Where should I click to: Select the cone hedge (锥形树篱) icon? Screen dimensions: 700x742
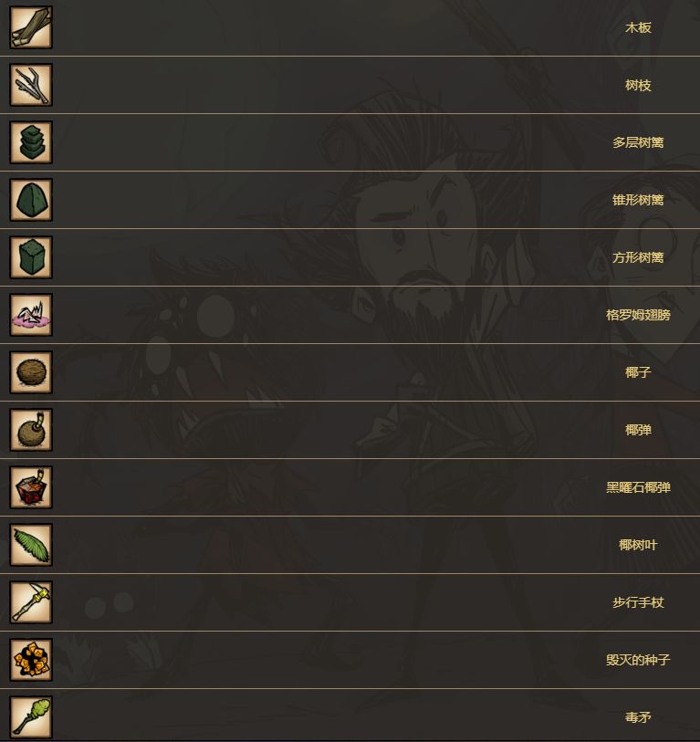pyautogui.click(x=31, y=200)
